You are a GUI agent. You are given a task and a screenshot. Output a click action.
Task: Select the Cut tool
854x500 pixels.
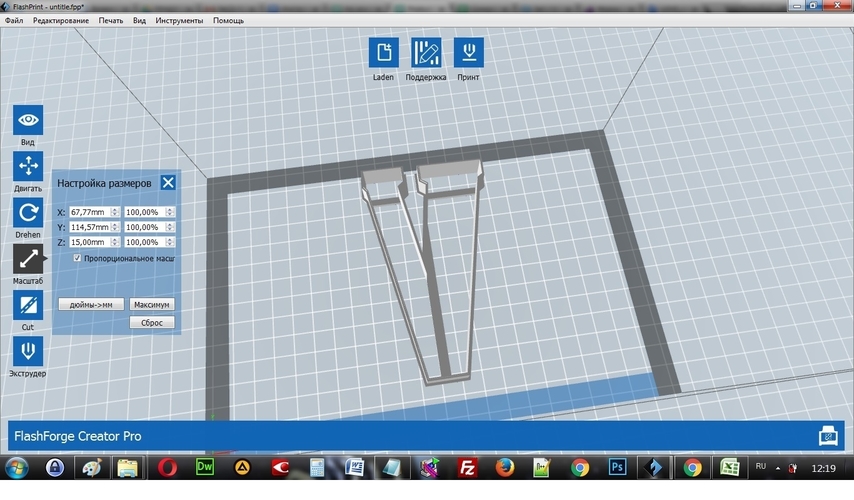(28, 305)
